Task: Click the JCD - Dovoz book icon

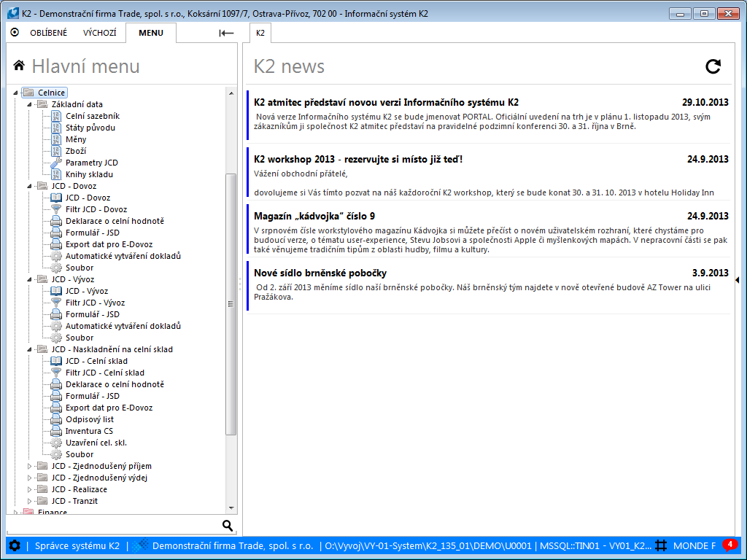Action: click(x=56, y=198)
